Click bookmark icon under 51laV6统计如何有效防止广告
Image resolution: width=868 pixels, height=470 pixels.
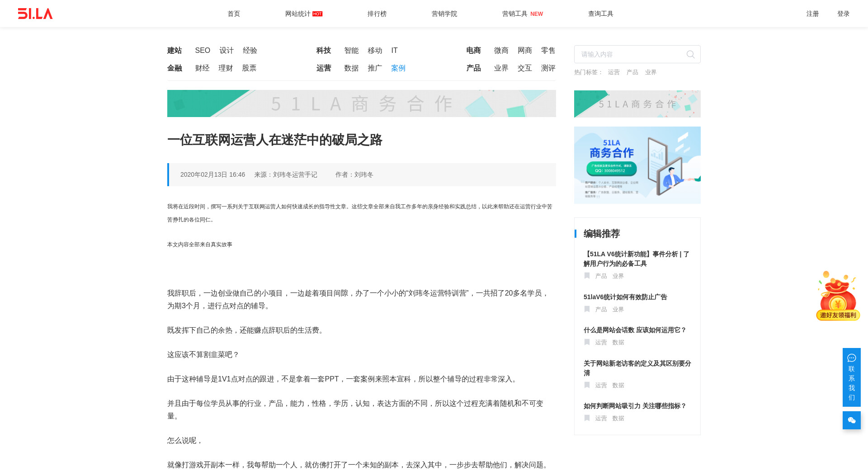(x=587, y=309)
